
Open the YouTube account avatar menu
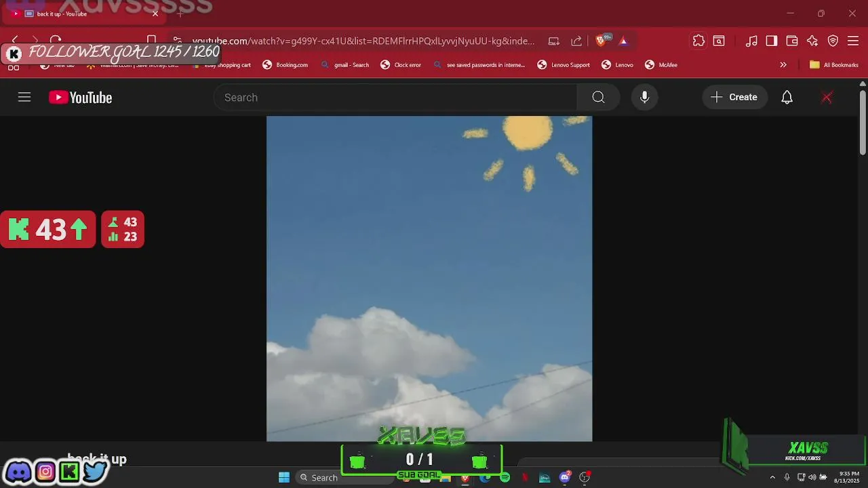827,98
